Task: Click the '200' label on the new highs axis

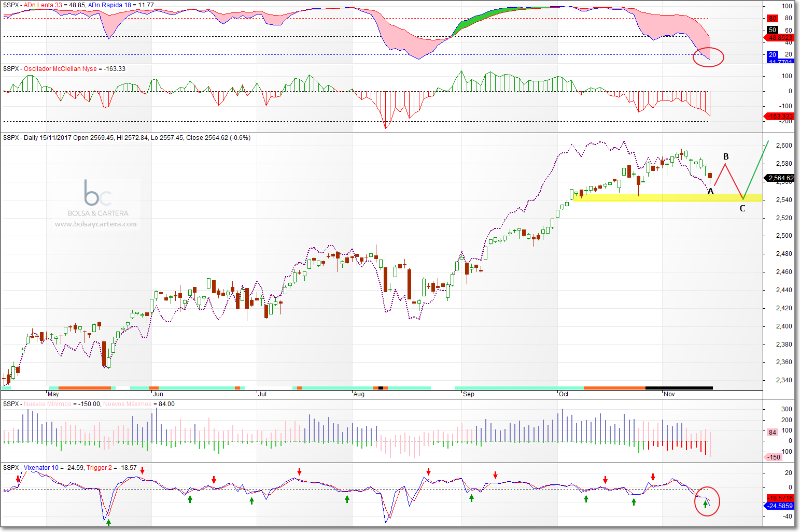Action: (787, 420)
